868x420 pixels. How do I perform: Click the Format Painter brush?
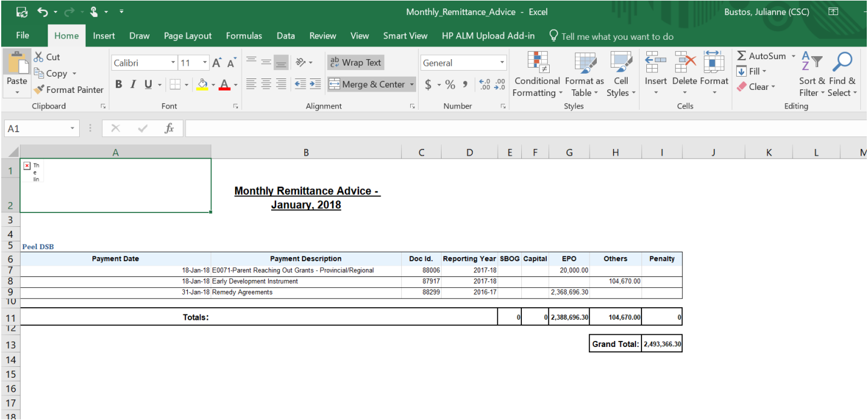(x=39, y=90)
